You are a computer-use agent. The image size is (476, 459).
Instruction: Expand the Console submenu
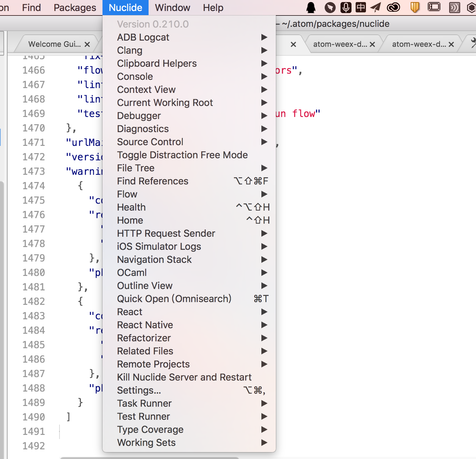189,76
